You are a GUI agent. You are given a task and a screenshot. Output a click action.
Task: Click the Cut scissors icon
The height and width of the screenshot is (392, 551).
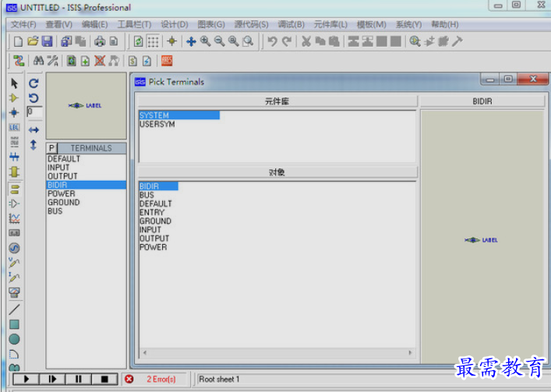pos(306,41)
